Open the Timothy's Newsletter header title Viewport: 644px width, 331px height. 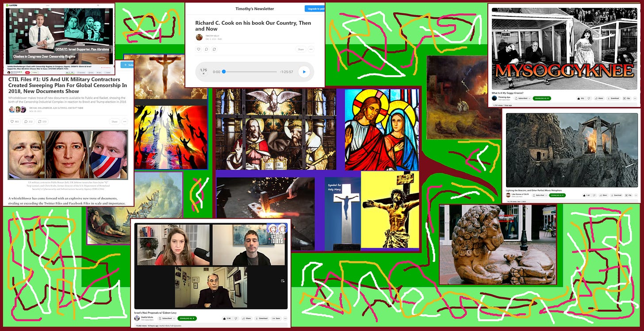tap(255, 8)
